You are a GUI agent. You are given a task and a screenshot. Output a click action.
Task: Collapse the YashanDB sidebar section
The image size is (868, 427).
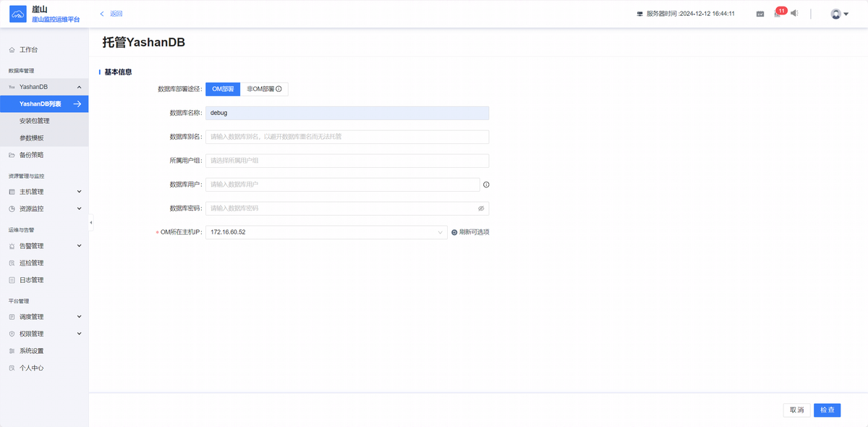point(79,87)
